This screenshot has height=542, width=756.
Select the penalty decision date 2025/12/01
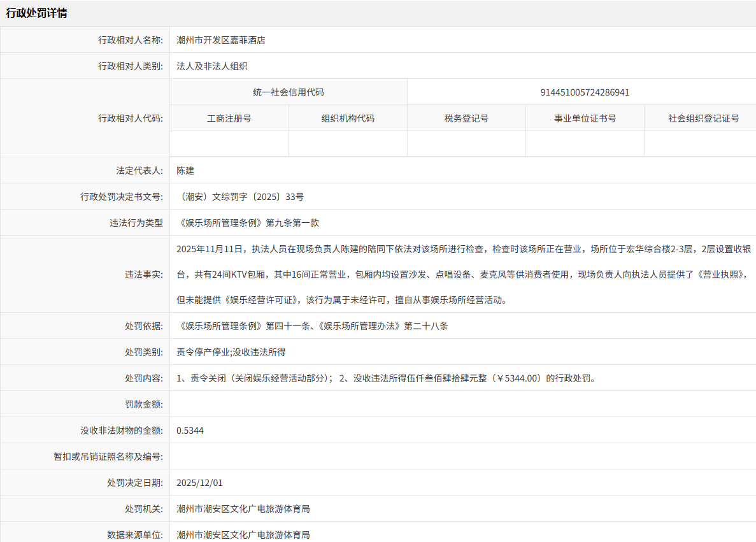201,482
